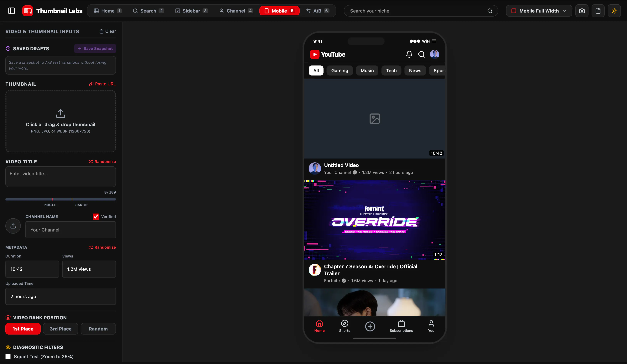627x364 pixels.
Task: Select Random rank position
Action: point(98,329)
